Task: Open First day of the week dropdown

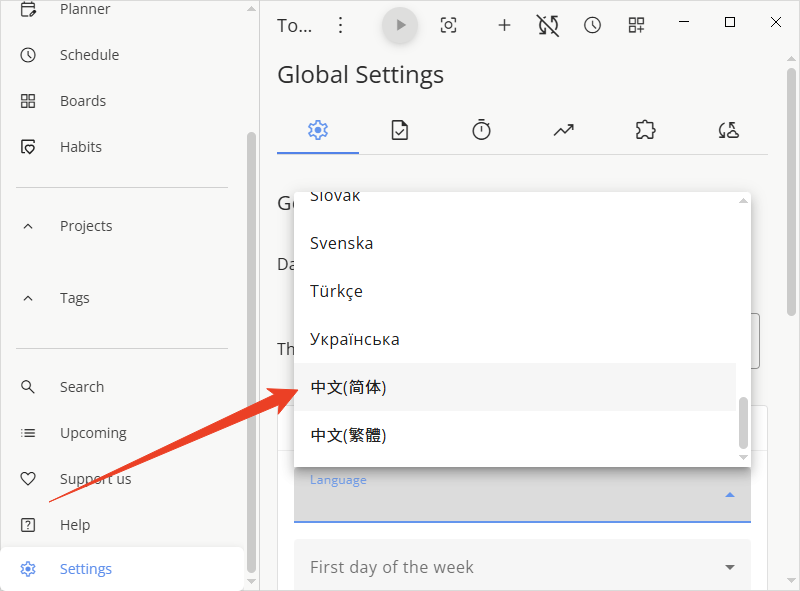Action: click(522, 567)
